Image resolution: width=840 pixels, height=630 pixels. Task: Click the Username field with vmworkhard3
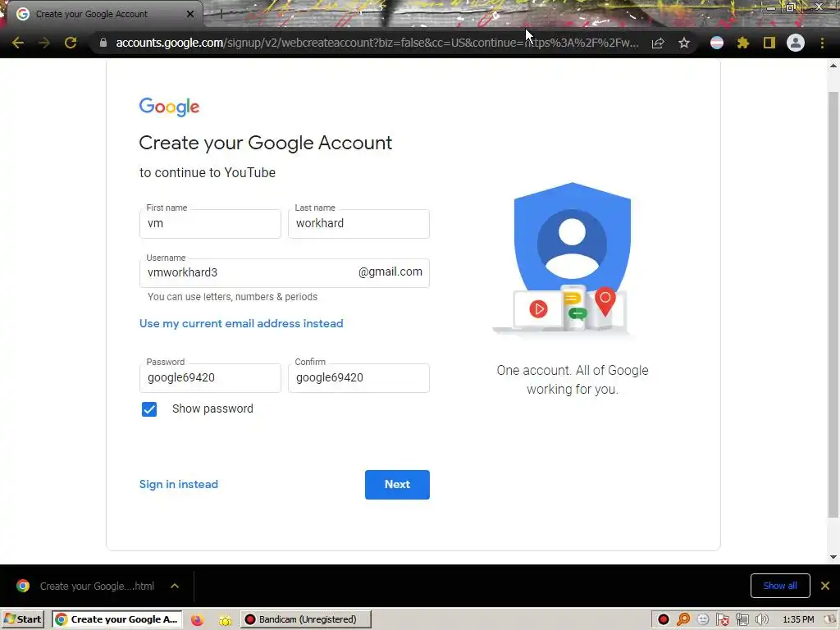285,273
